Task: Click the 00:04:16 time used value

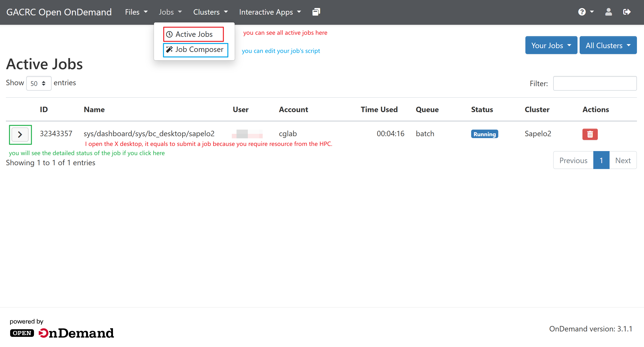Action: click(x=391, y=134)
